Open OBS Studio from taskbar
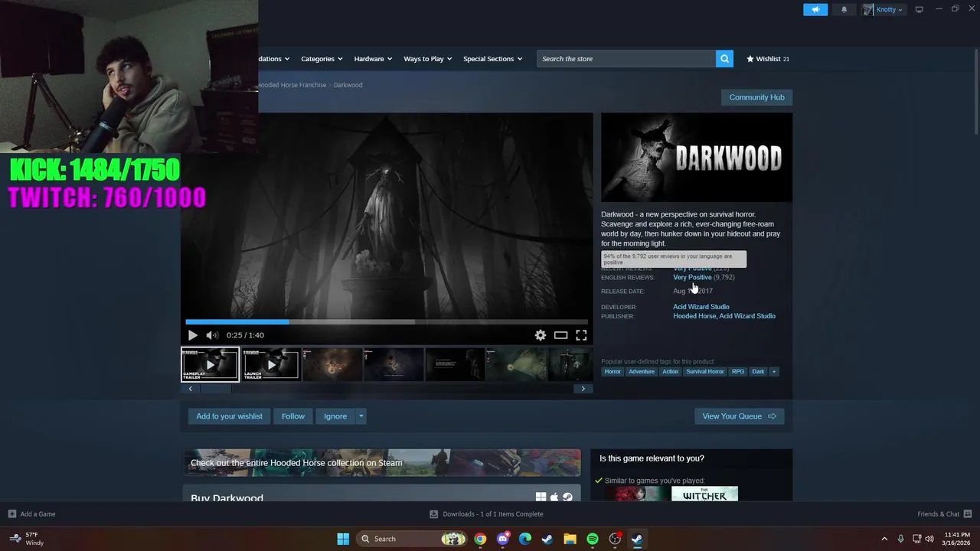 [x=615, y=539]
